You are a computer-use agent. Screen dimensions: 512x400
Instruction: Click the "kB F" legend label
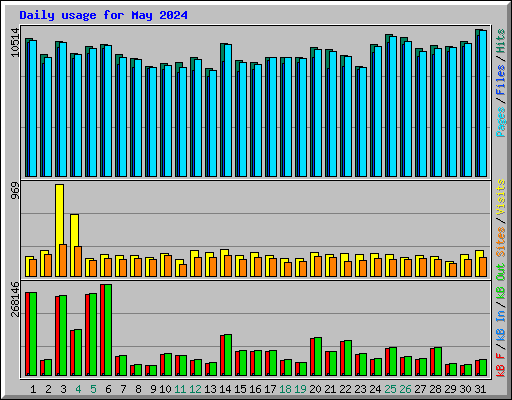point(500,365)
